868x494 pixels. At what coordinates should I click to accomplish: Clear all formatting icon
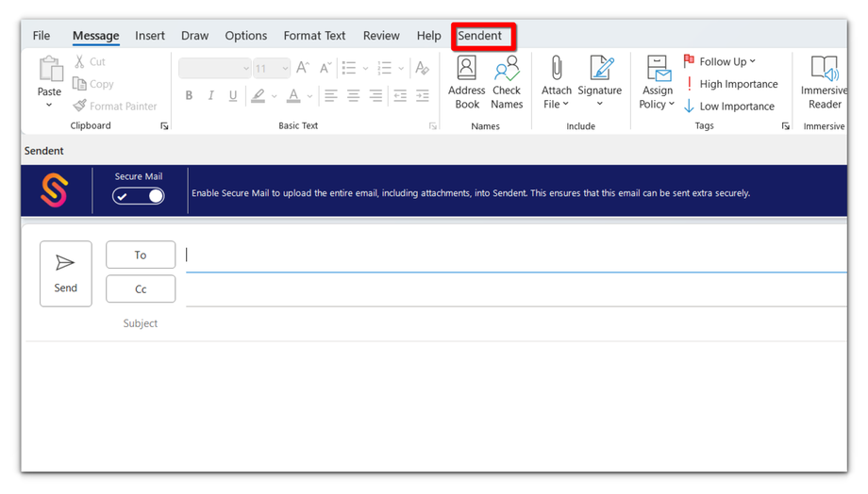coord(423,68)
